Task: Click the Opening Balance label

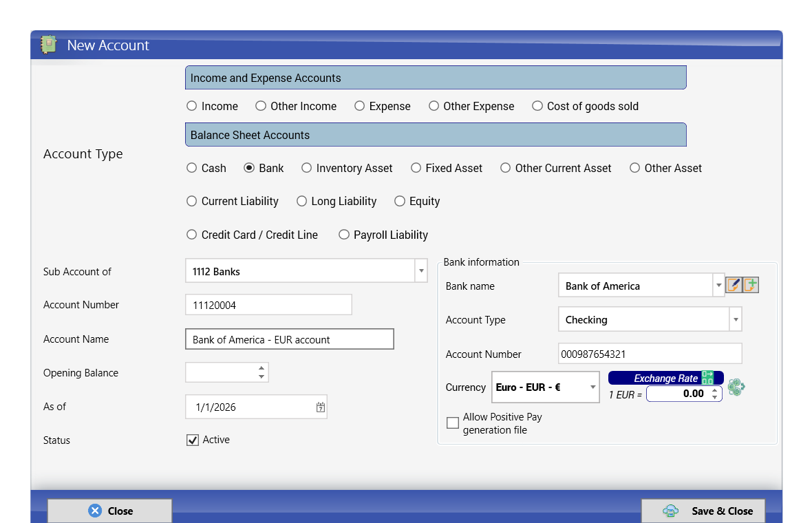Action: (x=81, y=373)
